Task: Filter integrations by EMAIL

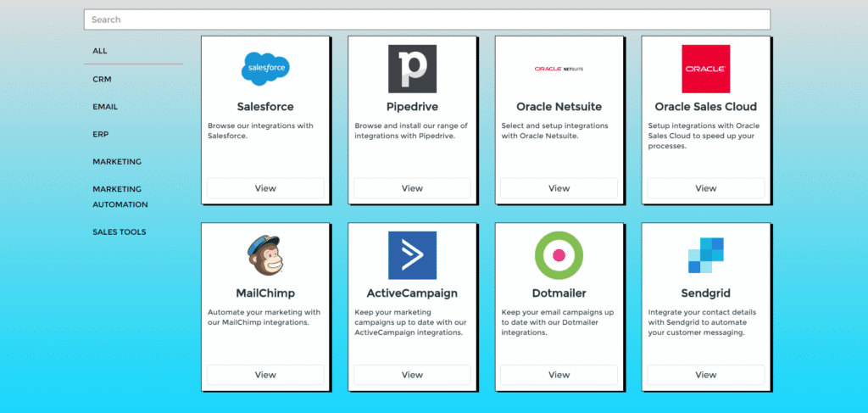Action: pyautogui.click(x=105, y=107)
